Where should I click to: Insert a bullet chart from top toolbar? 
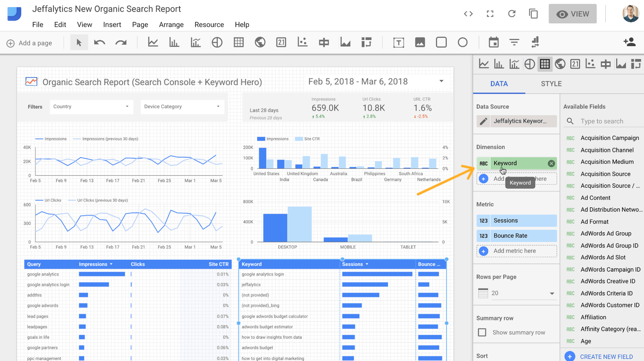point(324,42)
